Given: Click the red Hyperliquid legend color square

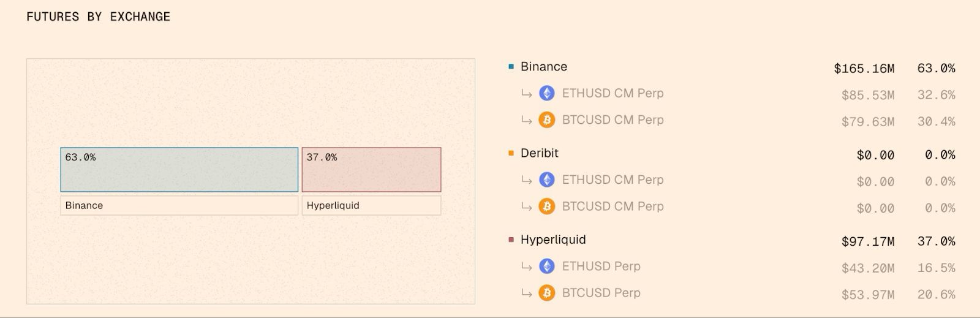Looking at the screenshot, I should 511,240.
